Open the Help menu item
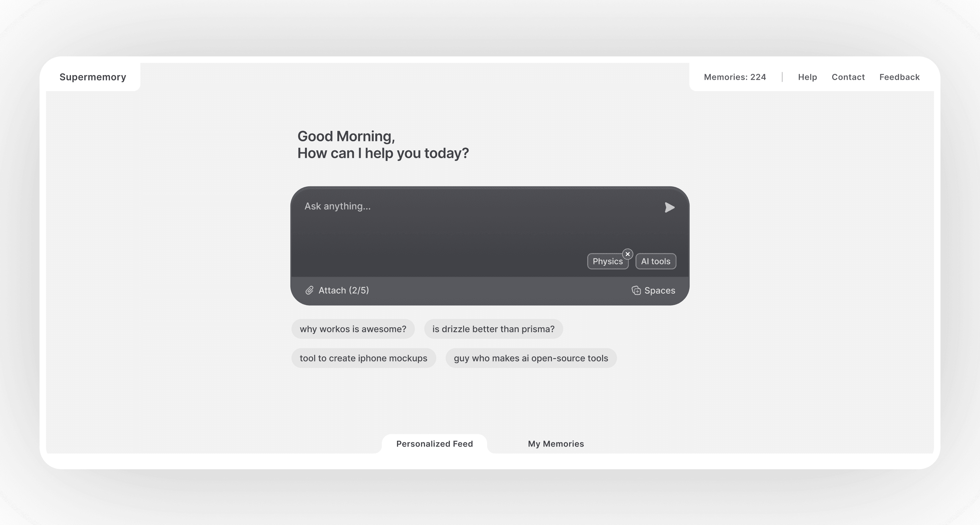The height and width of the screenshot is (525, 980). [807, 77]
